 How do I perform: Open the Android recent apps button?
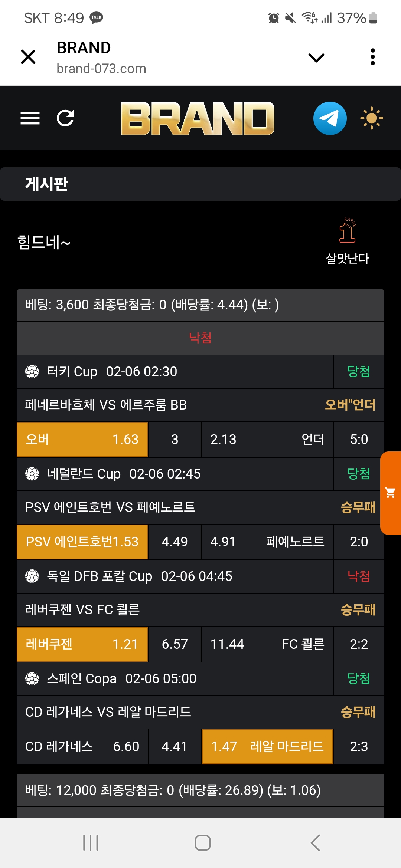[x=91, y=843]
